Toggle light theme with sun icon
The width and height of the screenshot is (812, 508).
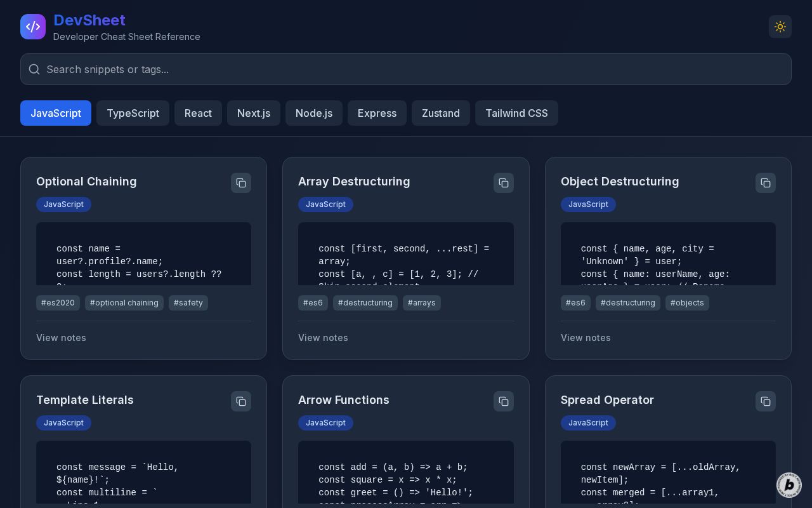pyautogui.click(x=780, y=27)
